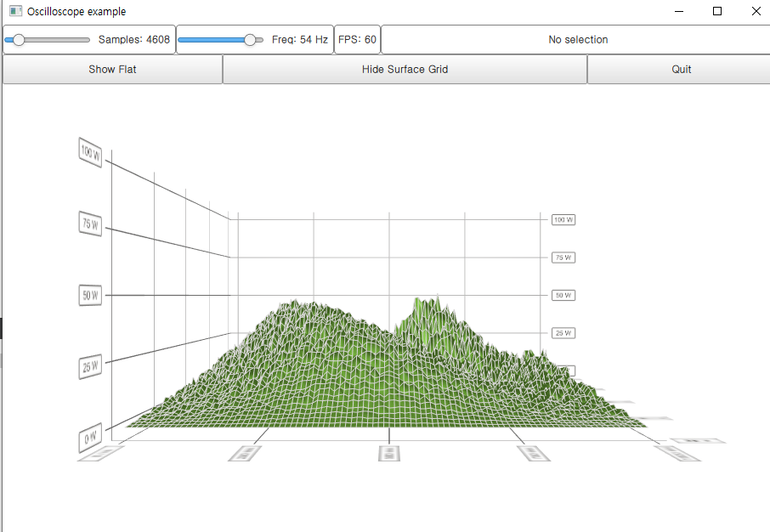
Task: Click the No selection status field
Action: pyautogui.click(x=578, y=40)
